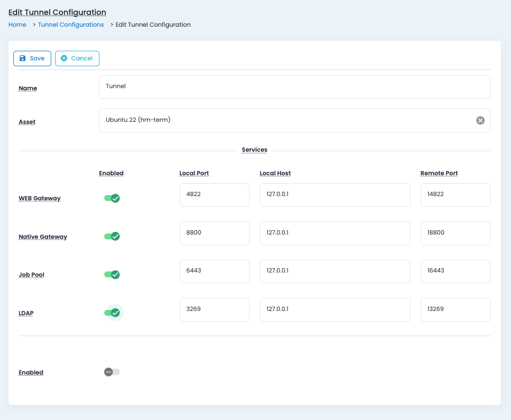Screen dimensions: 511x420
Task: Click the Job Pool Remote Port field
Action: (x=455, y=271)
